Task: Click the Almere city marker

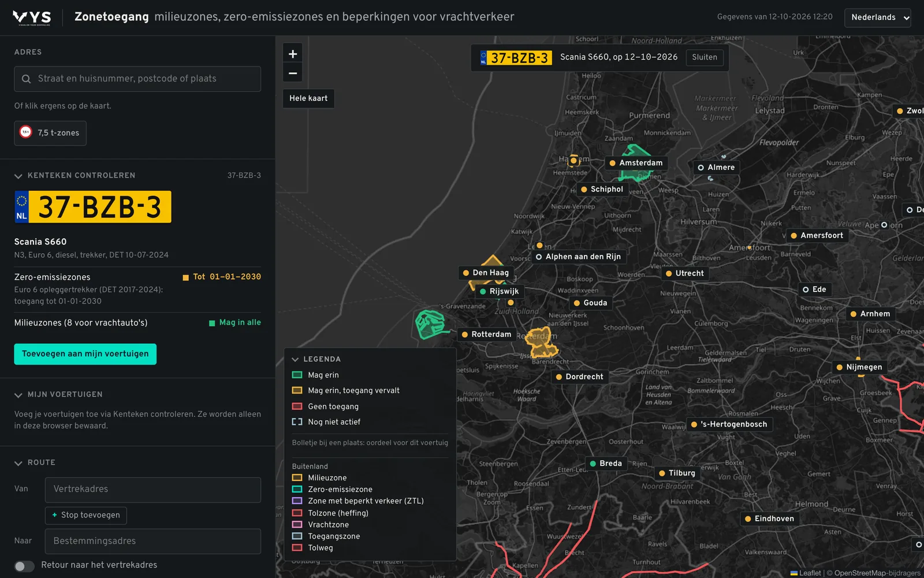Action: click(717, 168)
